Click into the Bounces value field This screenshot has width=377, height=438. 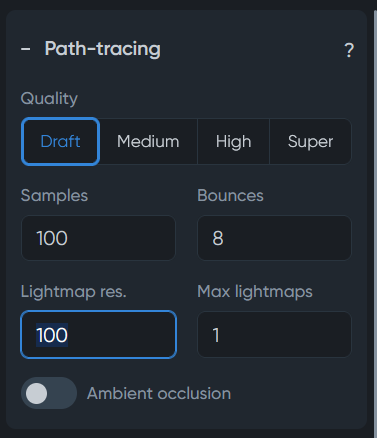274,238
